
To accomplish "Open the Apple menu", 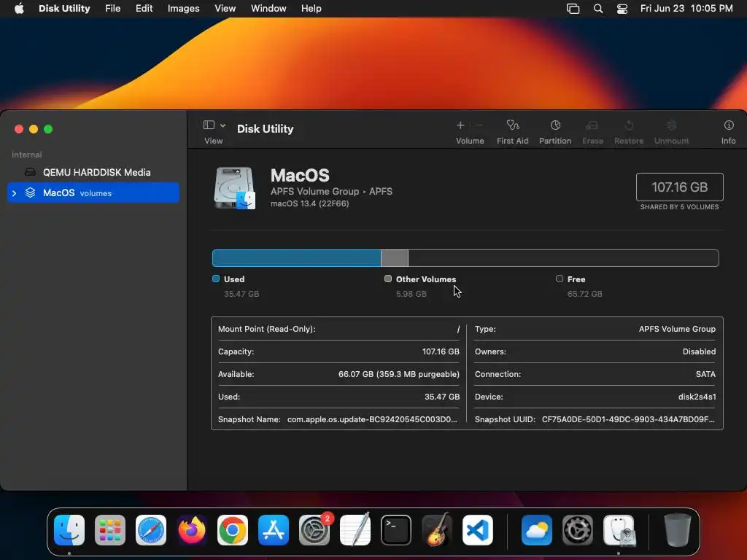I will [19, 9].
